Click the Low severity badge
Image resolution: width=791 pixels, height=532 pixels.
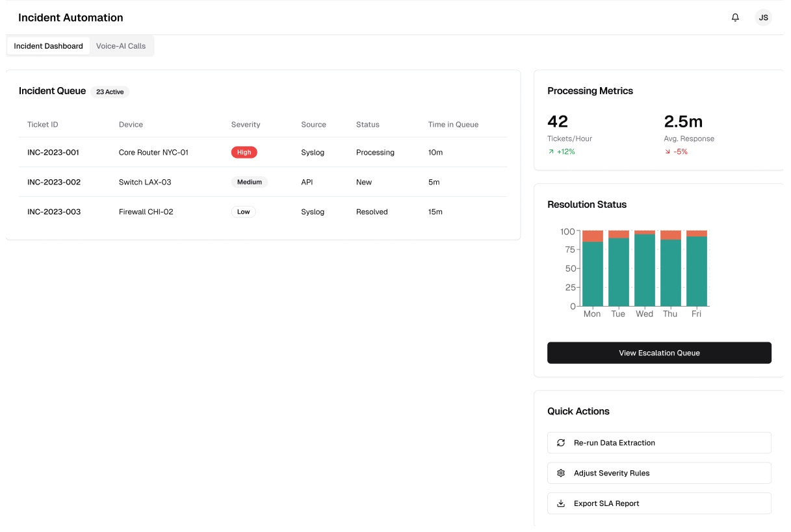(243, 212)
